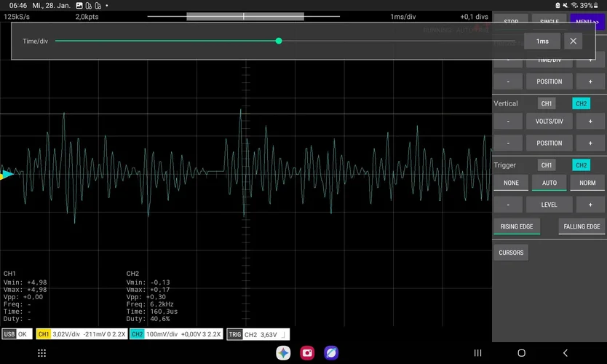Viewport: 607px width, 364px height.
Task: Decrease vertical position with minus
Action: 508,143
